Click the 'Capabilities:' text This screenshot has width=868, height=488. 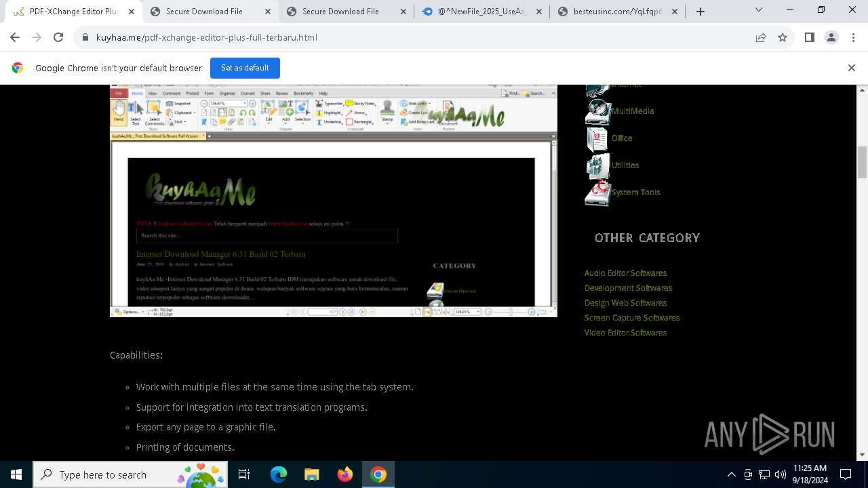pos(136,355)
